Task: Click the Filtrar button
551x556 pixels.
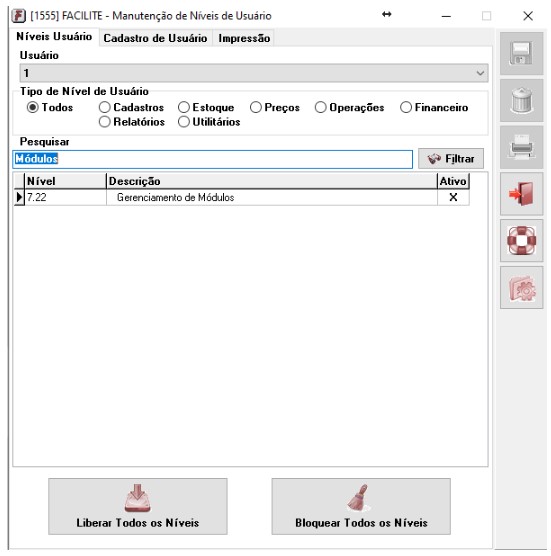Action: 451,159
